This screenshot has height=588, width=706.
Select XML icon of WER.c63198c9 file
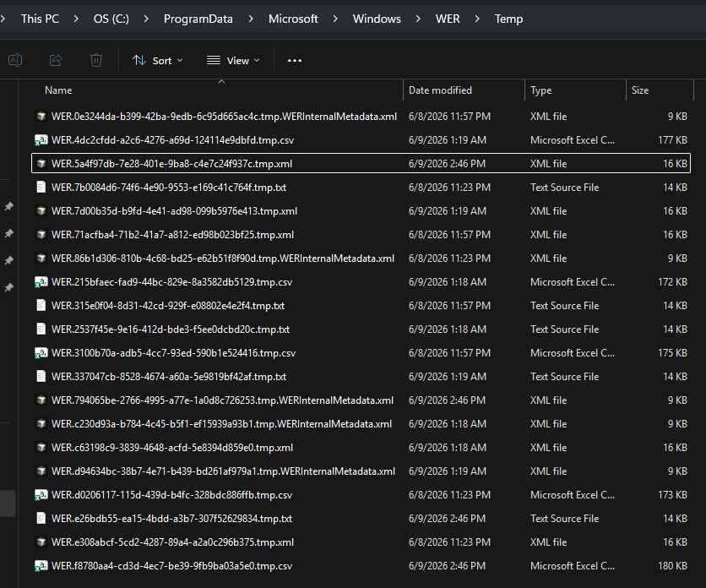point(41,448)
